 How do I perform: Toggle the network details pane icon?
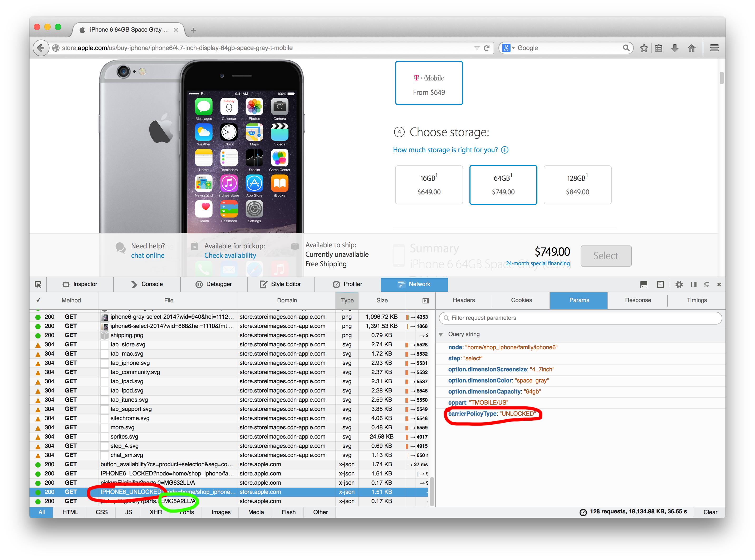pos(425,301)
